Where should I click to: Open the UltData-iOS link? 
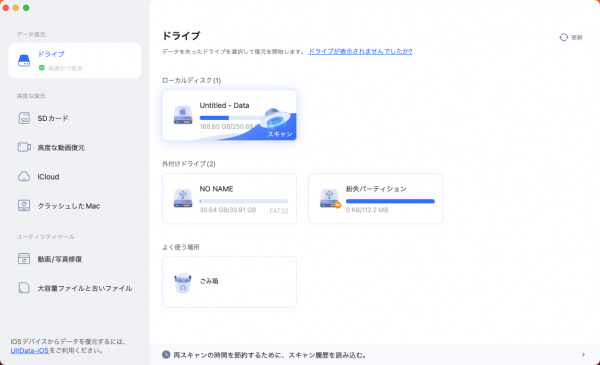pos(29,350)
